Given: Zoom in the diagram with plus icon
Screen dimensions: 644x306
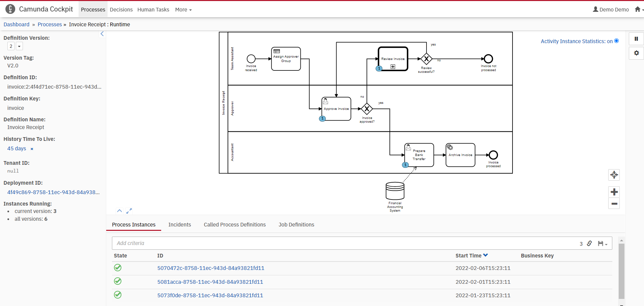Looking at the screenshot, I should (614, 192).
